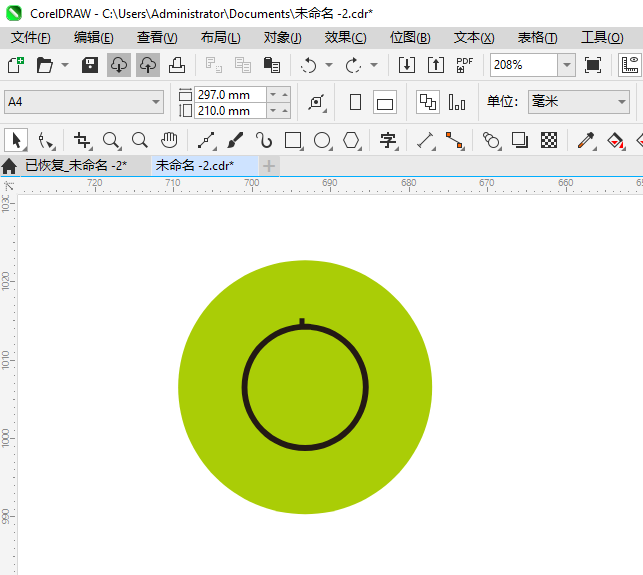Set landscape page orientation
This screenshot has width=643, height=575.
[385, 102]
